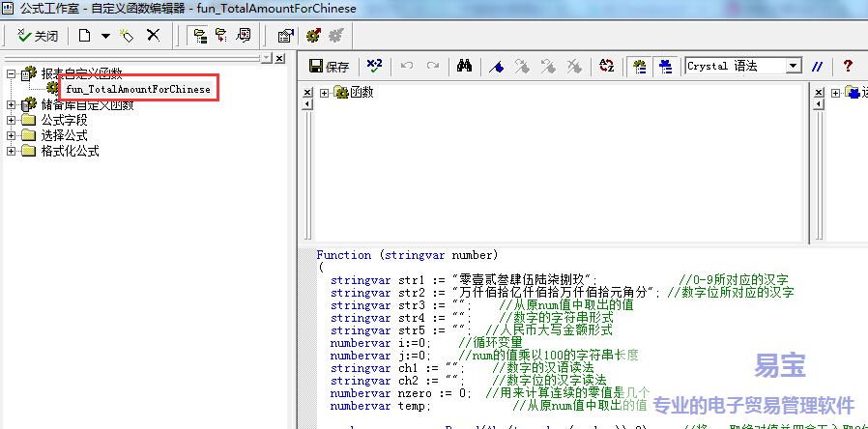The height and width of the screenshot is (429, 868).
Task: Toggle the expand workshop tree button
Action: pyautogui.click(x=200, y=36)
